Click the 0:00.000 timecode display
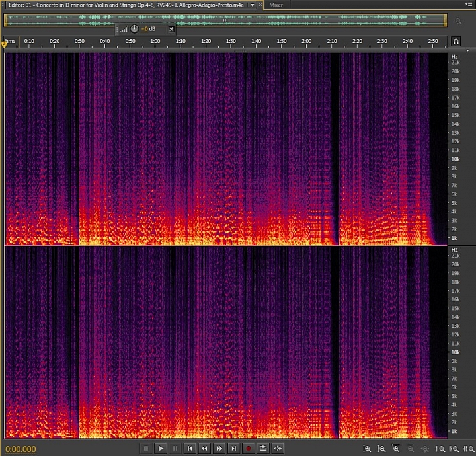Viewport: 476px width, 456px height. tap(20, 449)
